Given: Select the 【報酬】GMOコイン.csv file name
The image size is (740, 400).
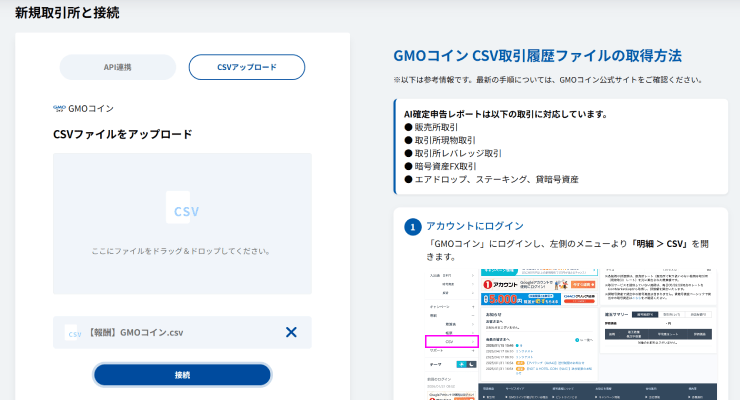Looking at the screenshot, I should 138,333.
